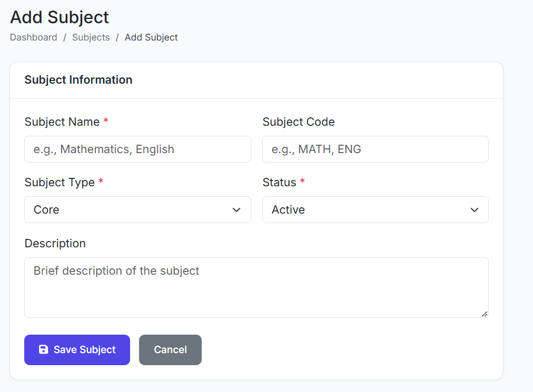
Task: Click the chevron arrow in Status field
Action: pyautogui.click(x=474, y=210)
